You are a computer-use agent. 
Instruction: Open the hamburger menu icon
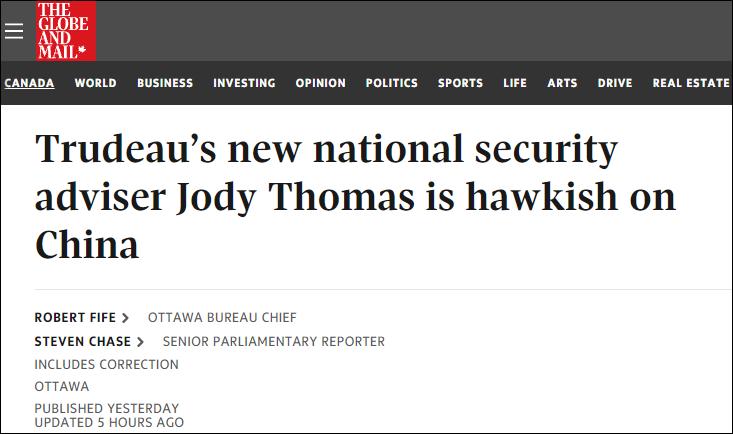point(13,30)
